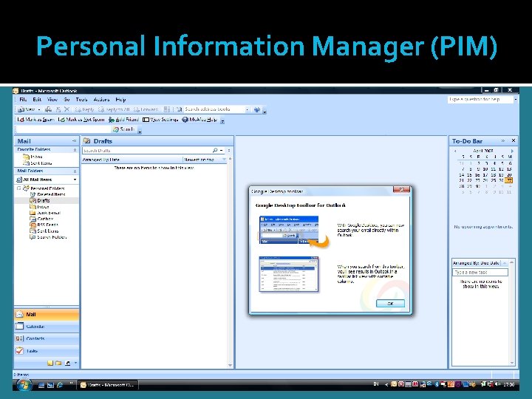
Task: Collapse the Favorite Folders section
Action: 75,149
